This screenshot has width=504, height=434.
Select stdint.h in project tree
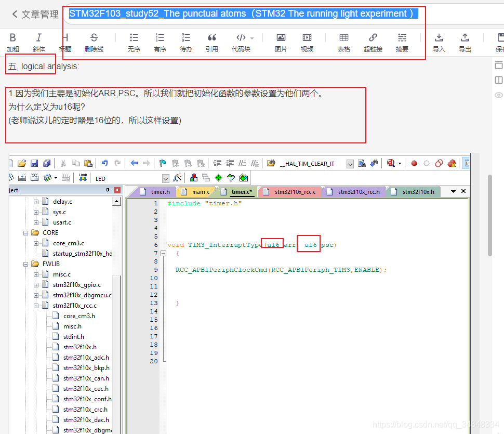point(74,337)
